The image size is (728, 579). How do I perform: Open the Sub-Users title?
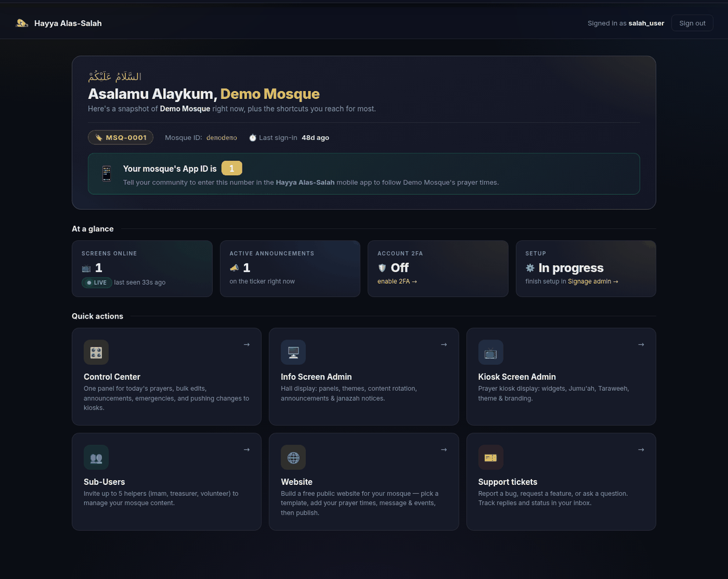click(x=104, y=482)
